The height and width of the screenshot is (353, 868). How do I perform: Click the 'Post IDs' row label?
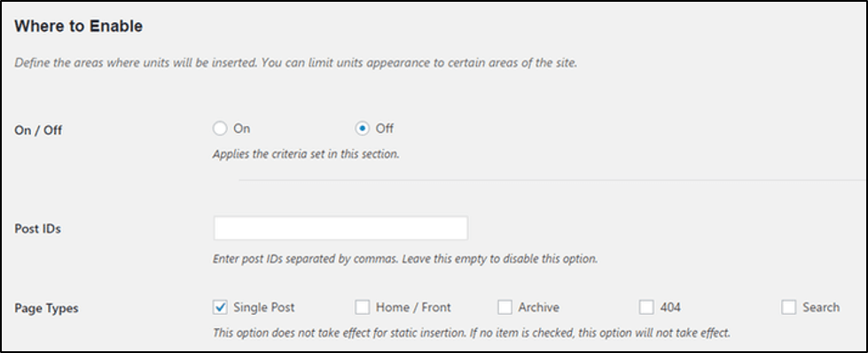point(37,228)
